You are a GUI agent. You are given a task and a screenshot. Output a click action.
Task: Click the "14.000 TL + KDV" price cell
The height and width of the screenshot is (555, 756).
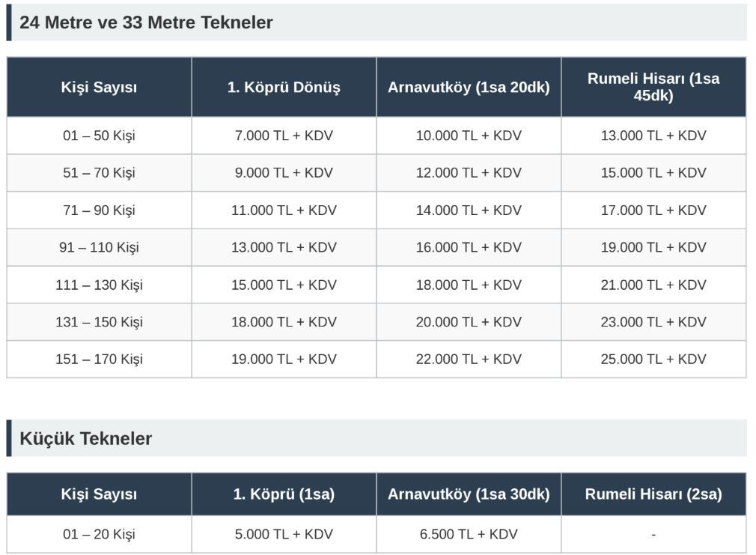click(469, 210)
